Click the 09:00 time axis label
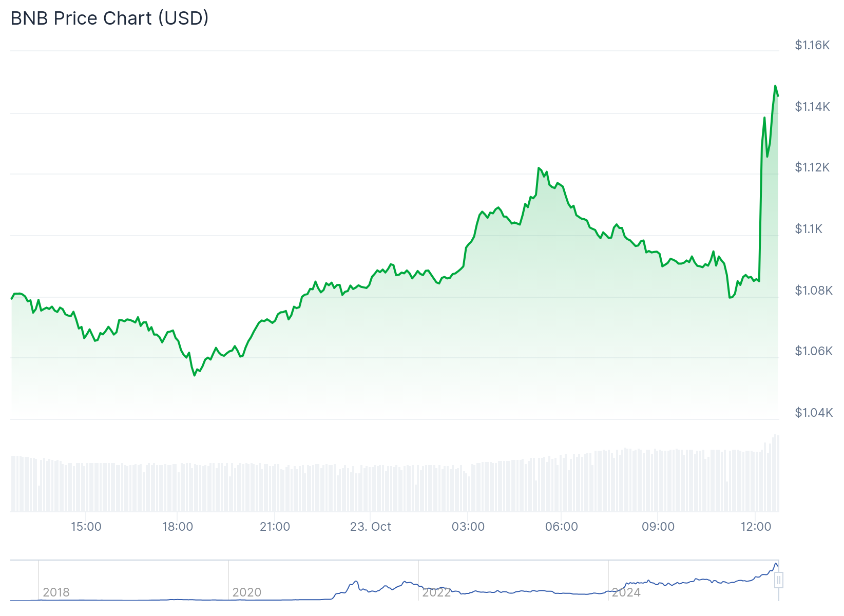 pyautogui.click(x=658, y=527)
